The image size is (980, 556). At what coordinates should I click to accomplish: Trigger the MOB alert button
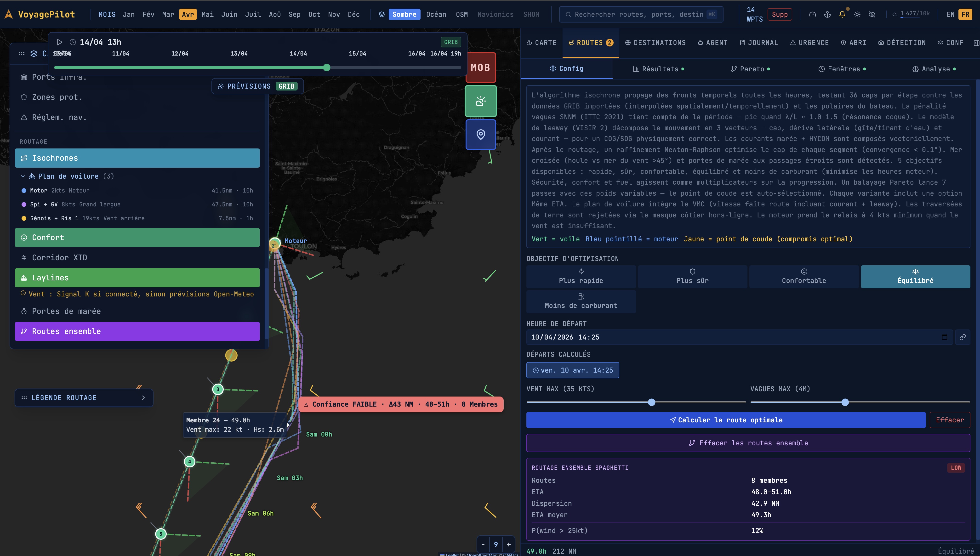[x=480, y=68]
